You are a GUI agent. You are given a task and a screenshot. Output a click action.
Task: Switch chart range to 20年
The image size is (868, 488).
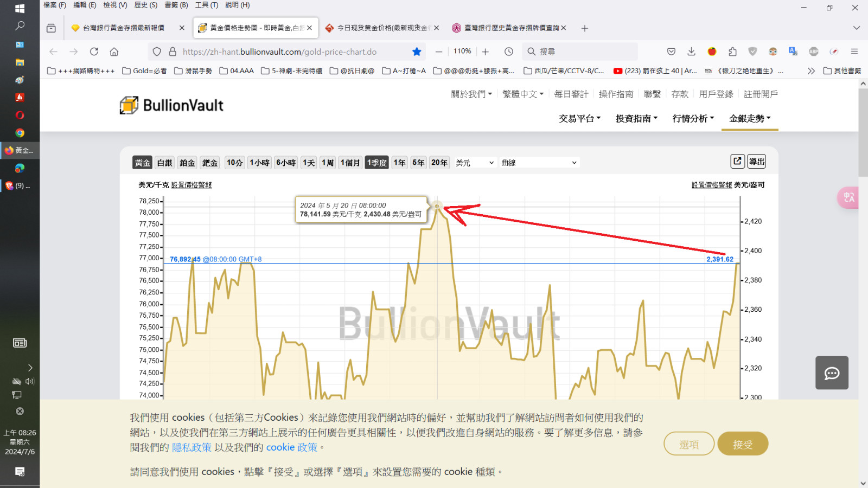pyautogui.click(x=439, y=163)
